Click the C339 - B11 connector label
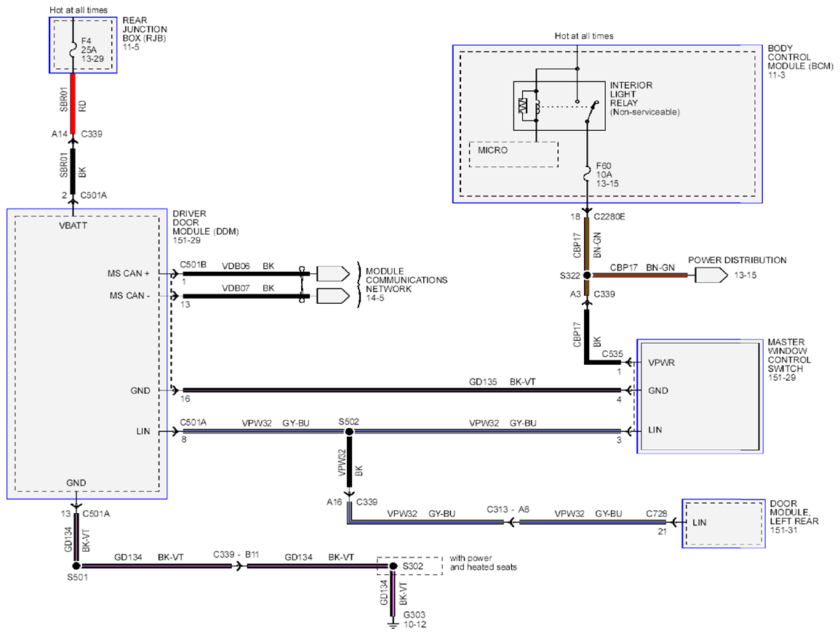Viewport: 840px width, 636px height. pyautogui.click(x=236, y=554)
